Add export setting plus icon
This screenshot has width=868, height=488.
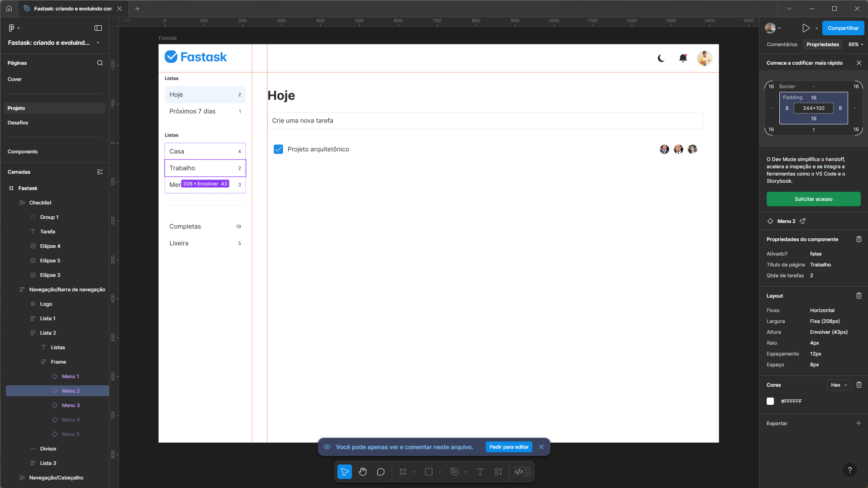(859, 423)
